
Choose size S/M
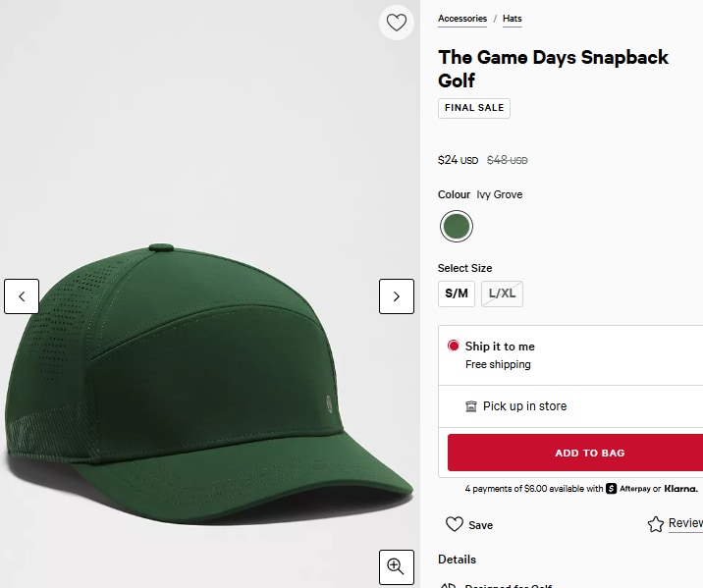(457, 294)
